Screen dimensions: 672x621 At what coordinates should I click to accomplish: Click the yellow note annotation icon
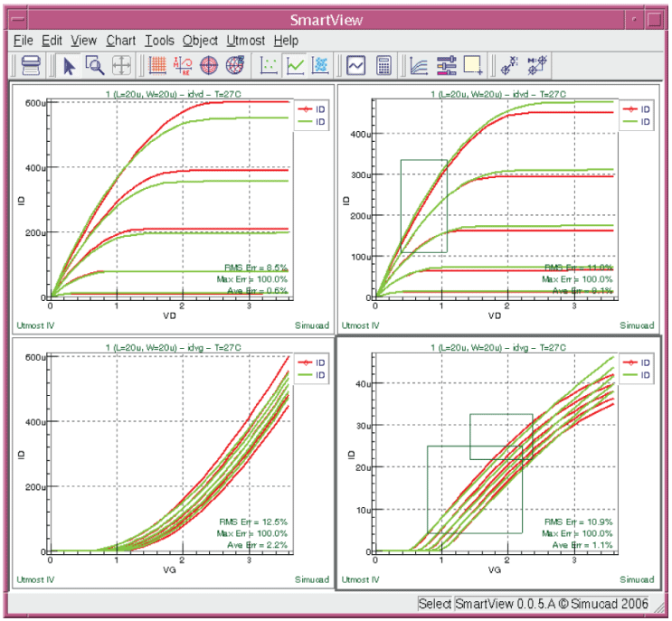click(472, 65)
